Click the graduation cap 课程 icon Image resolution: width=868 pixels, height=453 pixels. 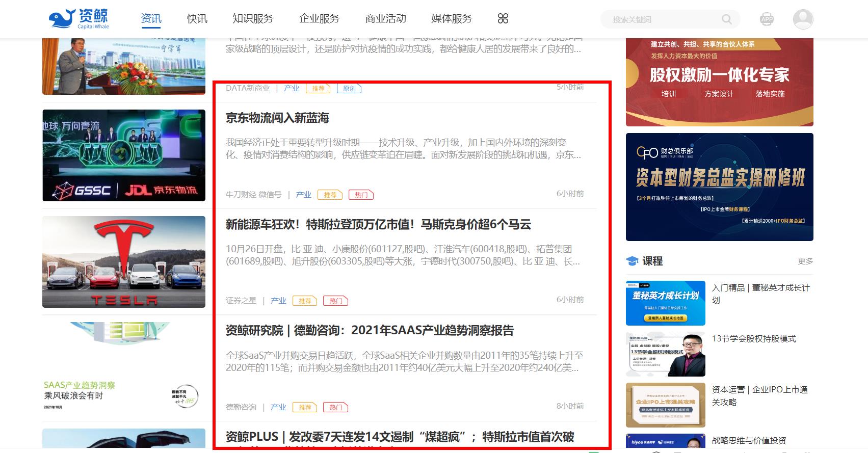point(632,261)
